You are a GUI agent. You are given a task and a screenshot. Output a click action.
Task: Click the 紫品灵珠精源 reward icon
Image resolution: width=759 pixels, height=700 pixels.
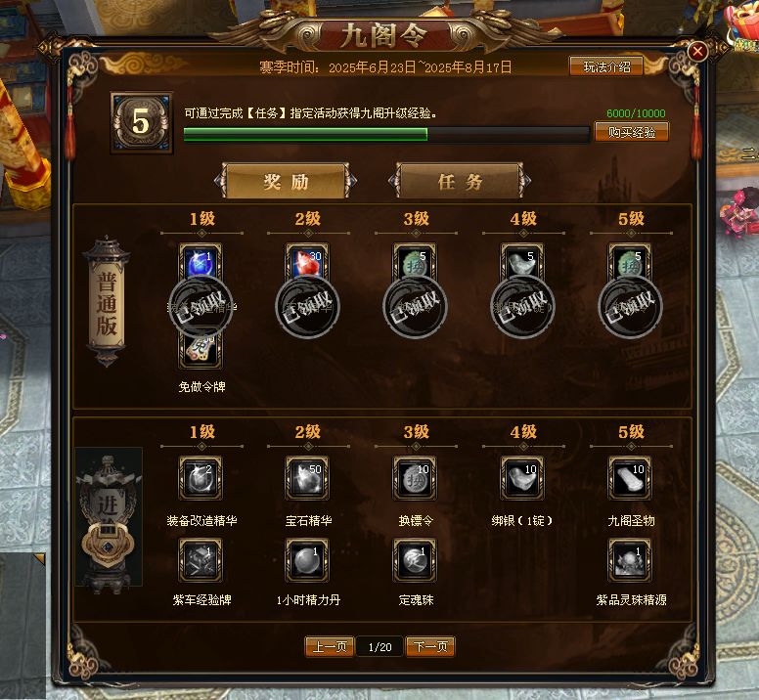[630, 560]
